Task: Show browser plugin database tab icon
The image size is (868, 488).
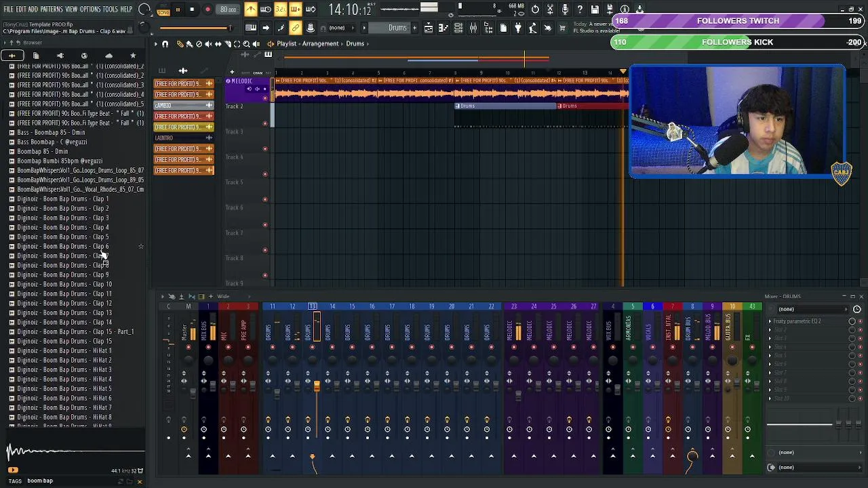Action: (60, 56)
